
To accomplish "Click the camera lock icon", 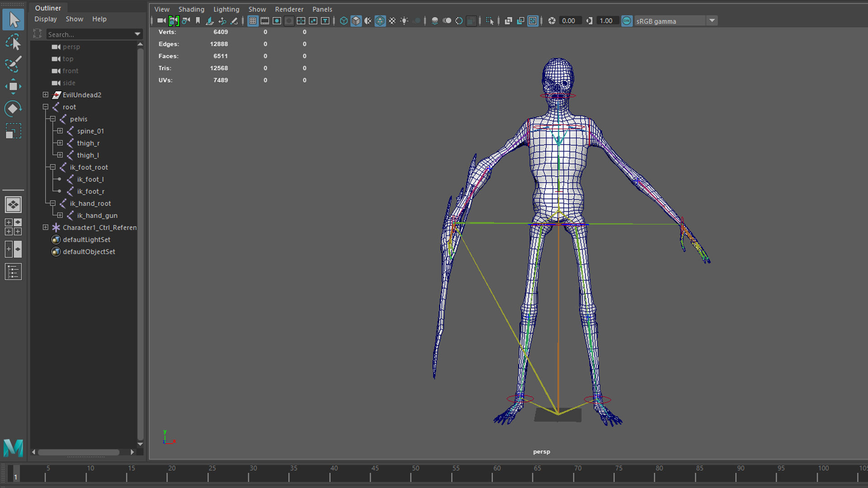I will point(174,21).
